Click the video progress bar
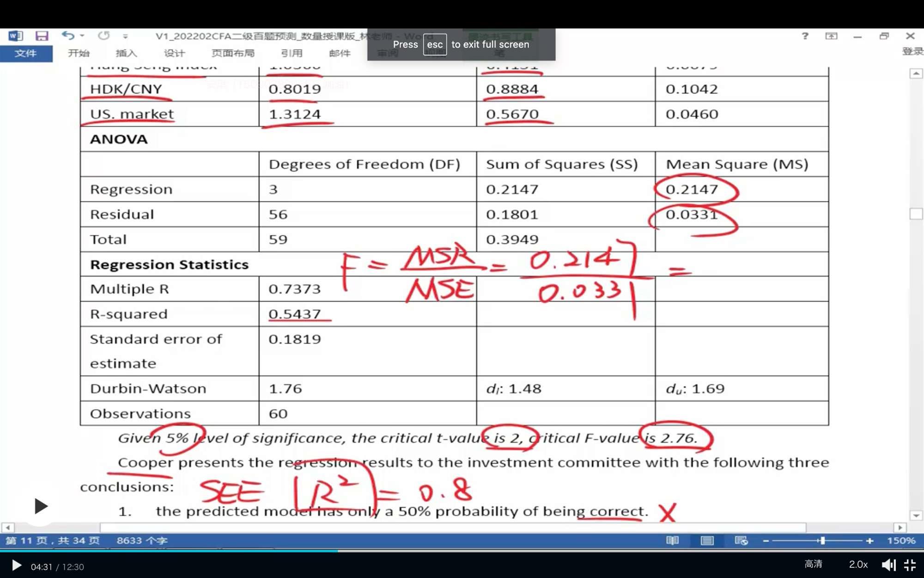 click(462, 551)
